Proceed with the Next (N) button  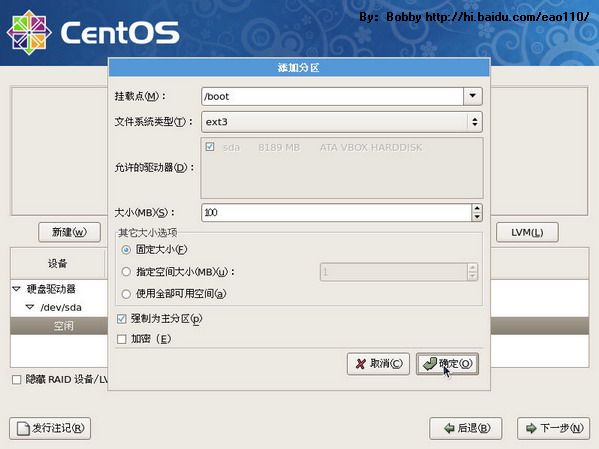coord(554,428)
